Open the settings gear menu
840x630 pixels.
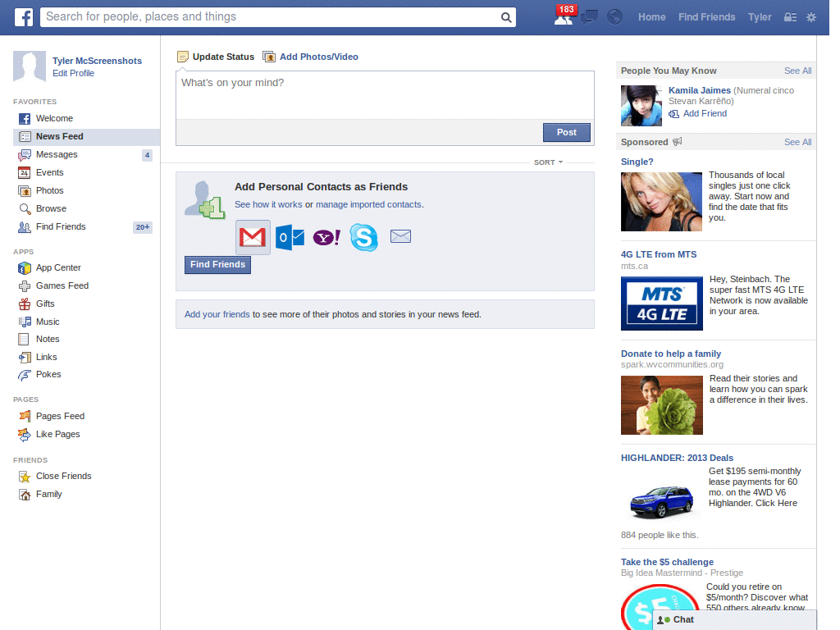pyautogui.click(x=811, y=17)
